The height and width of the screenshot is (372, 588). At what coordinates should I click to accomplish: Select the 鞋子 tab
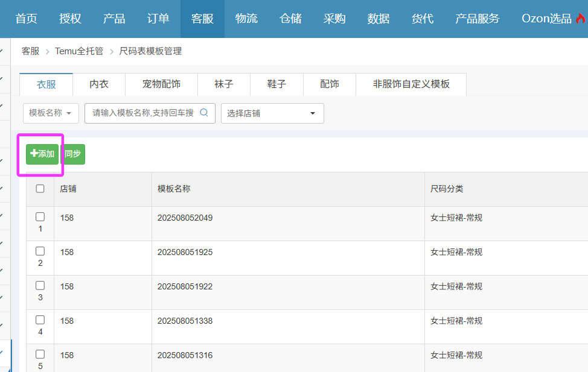276,84
